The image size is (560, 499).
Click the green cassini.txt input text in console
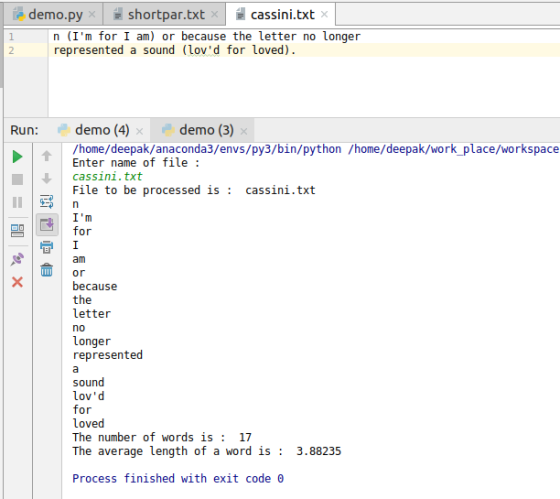(x=107, y=176)
